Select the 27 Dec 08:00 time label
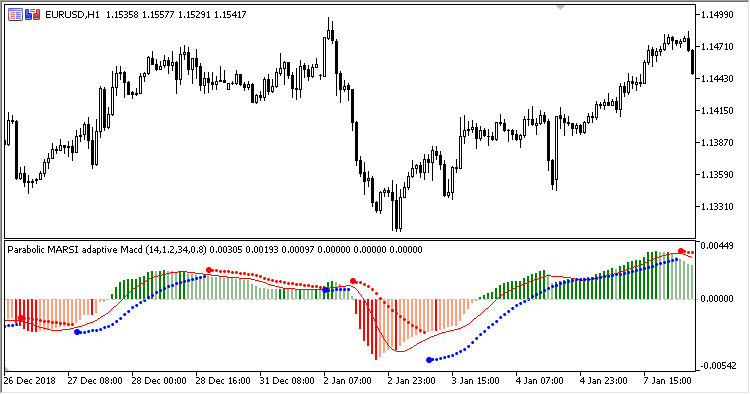Screen dimensions: 750x394 tap(95, 381)
